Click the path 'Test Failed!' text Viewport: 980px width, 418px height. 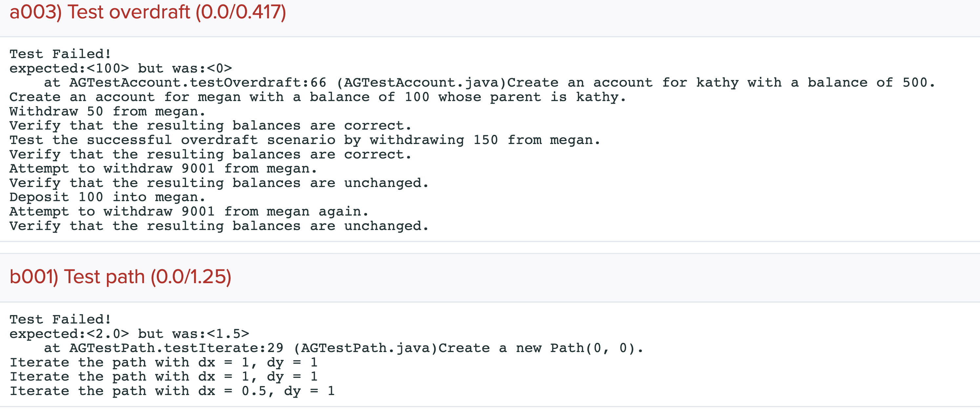(60, 319)
